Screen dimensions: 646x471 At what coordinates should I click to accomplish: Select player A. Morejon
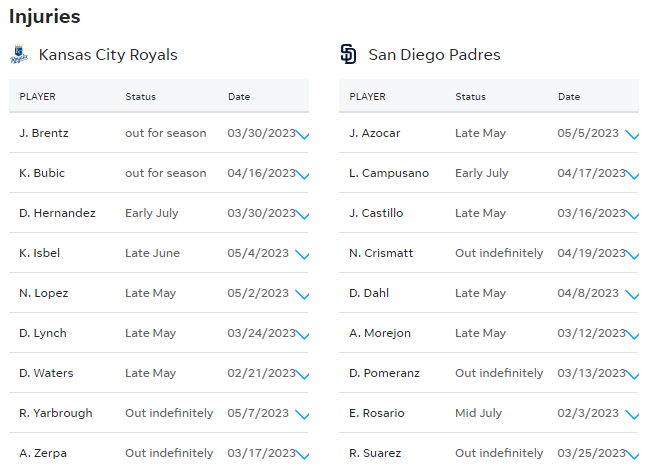click(x=380, y=333)
